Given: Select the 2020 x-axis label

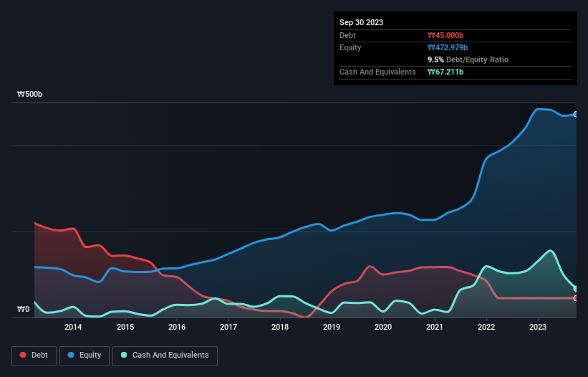Looking at the screenshot, I should [x=383, y=327].
